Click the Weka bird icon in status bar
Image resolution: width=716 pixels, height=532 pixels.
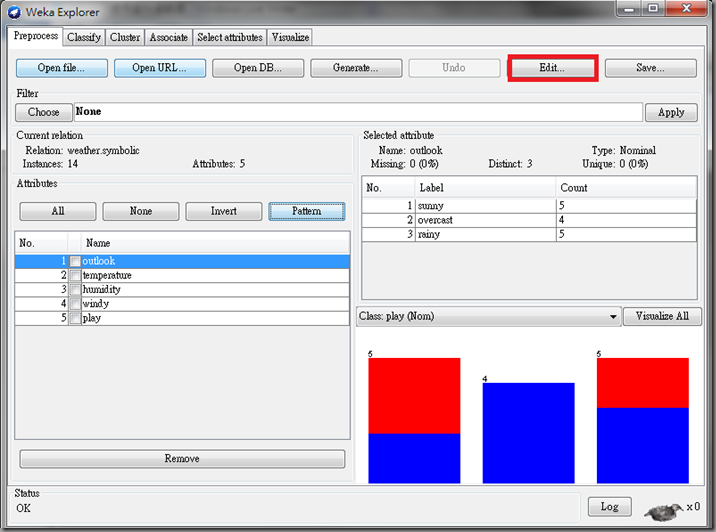pyautogui.click(x=662, y=510)
